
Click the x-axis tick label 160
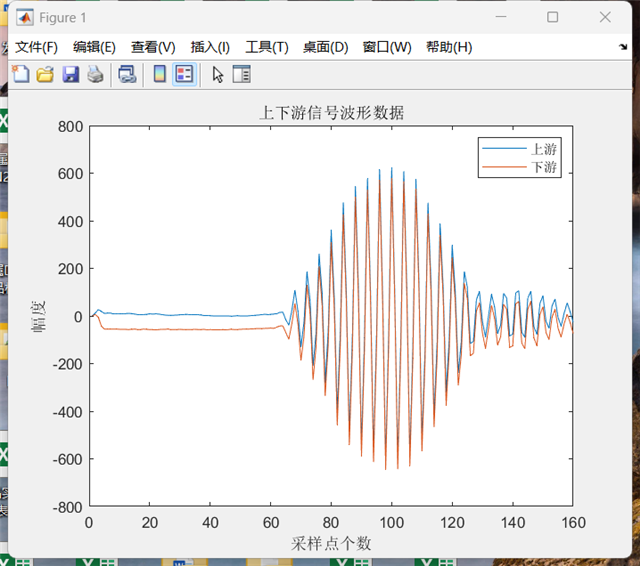(x=573, y=523)
